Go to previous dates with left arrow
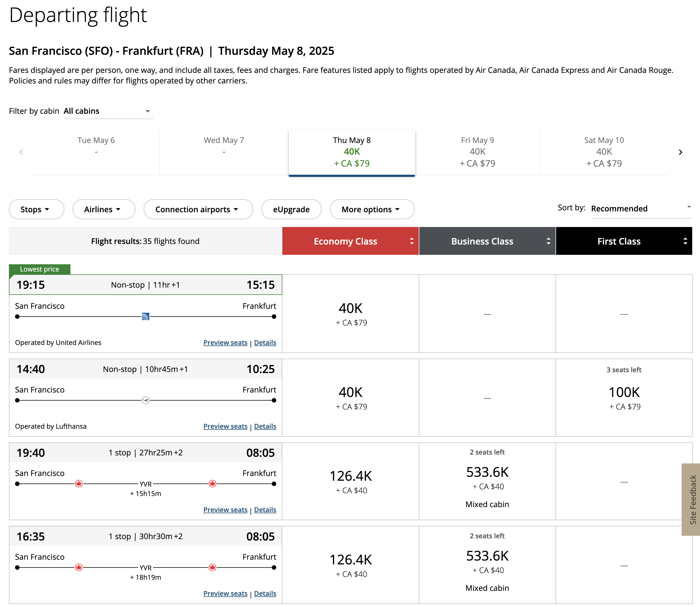This screenshot has height=607, width=700. click(21, 152)
